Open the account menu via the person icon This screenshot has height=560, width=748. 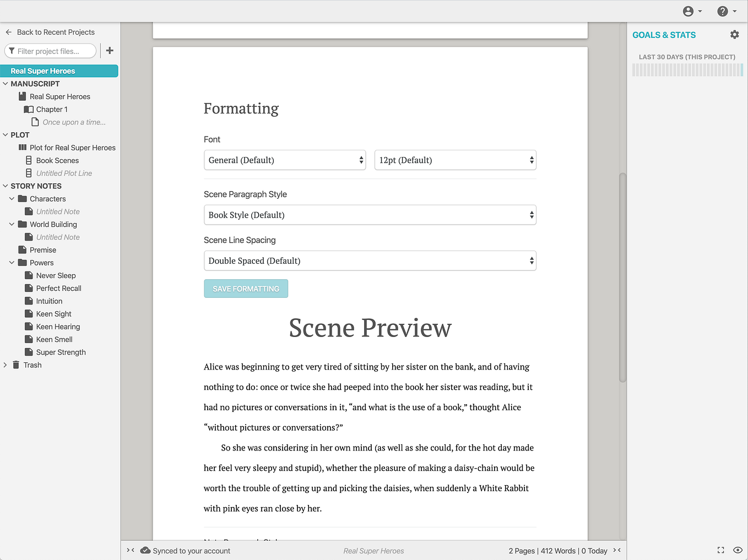687,11
